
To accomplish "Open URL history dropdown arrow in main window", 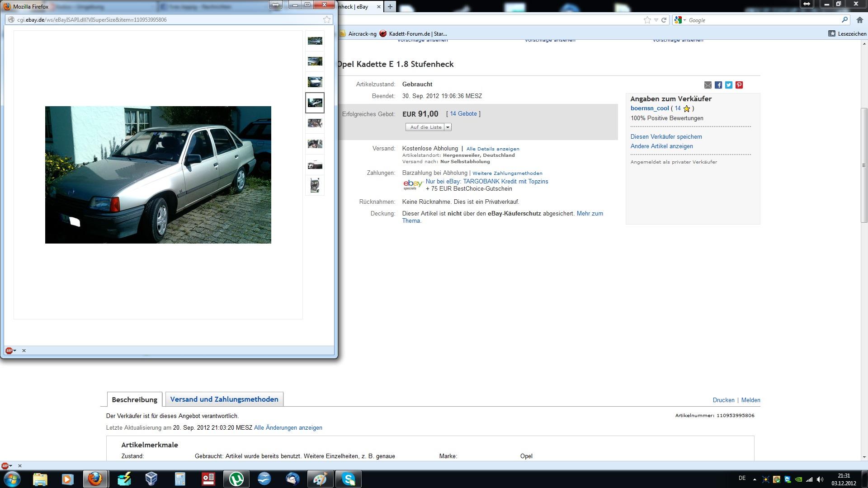I will pyautogui.click(x=656, y=20).
